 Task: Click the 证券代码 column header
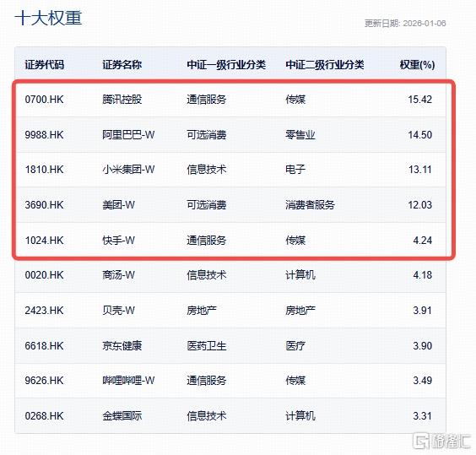click(45, 65)
